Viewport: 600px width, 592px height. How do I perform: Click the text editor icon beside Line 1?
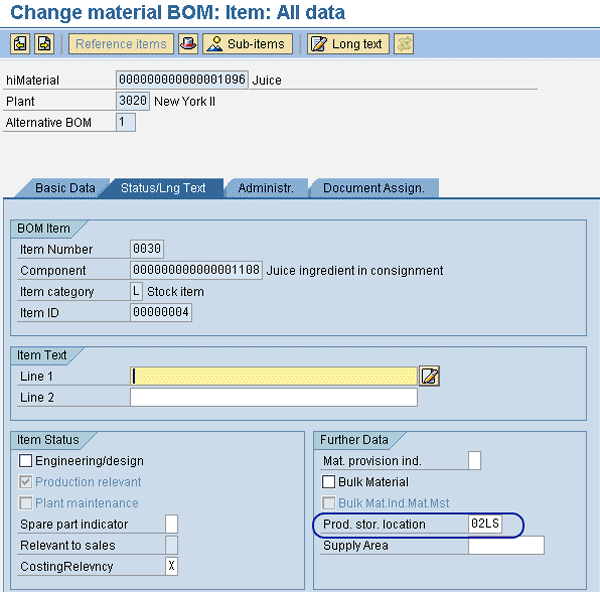430,376
